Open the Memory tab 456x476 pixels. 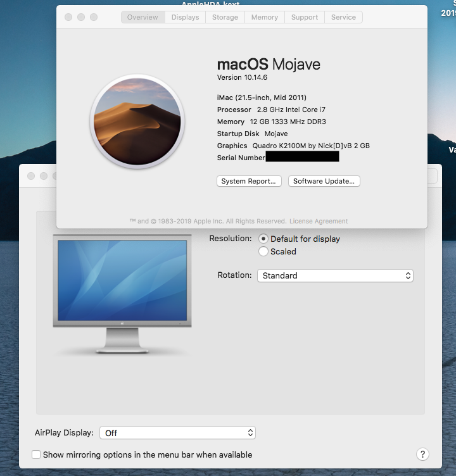(265, 17)
